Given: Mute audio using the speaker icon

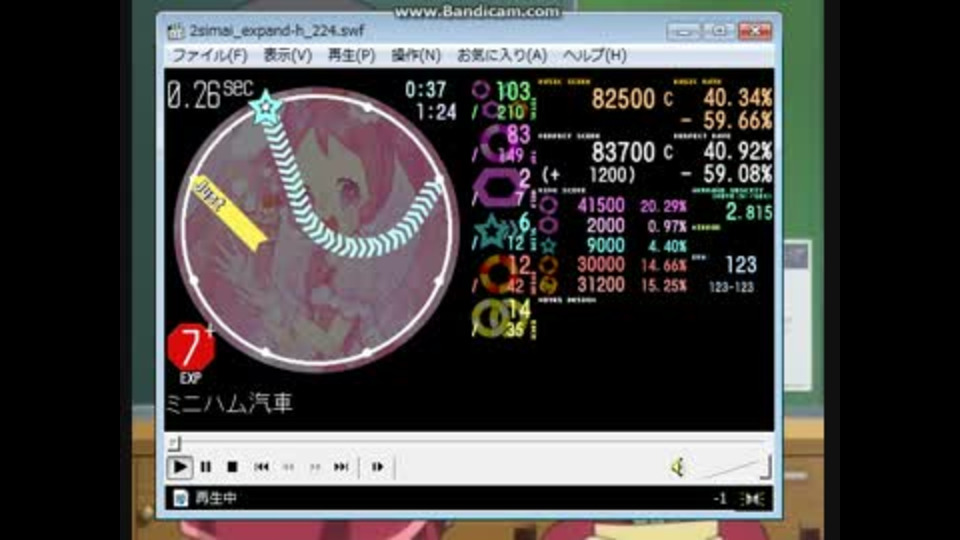Looking at the screenshot, I should pyautogui.click(x=678, y=467).
